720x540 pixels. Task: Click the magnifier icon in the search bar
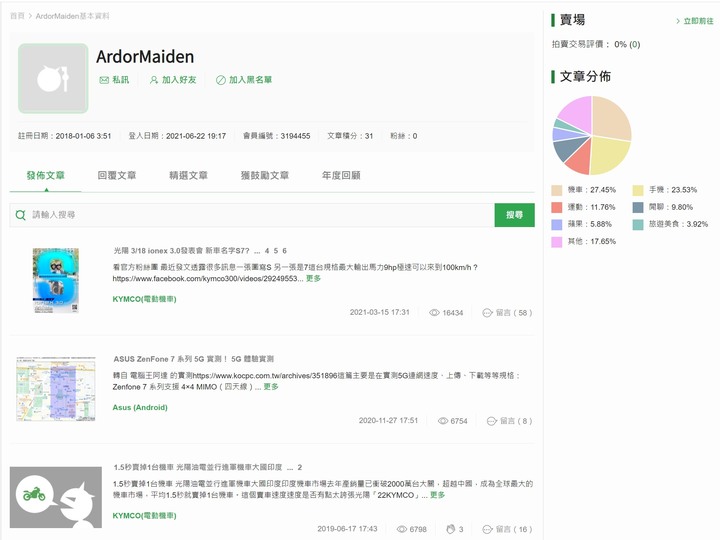click(21, 215)
